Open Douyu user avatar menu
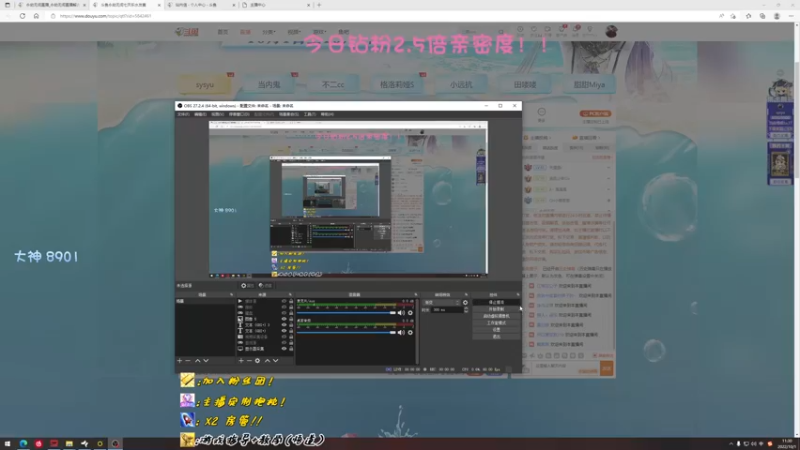This screenshot has height=450, width=800. [x=611, y=32]
